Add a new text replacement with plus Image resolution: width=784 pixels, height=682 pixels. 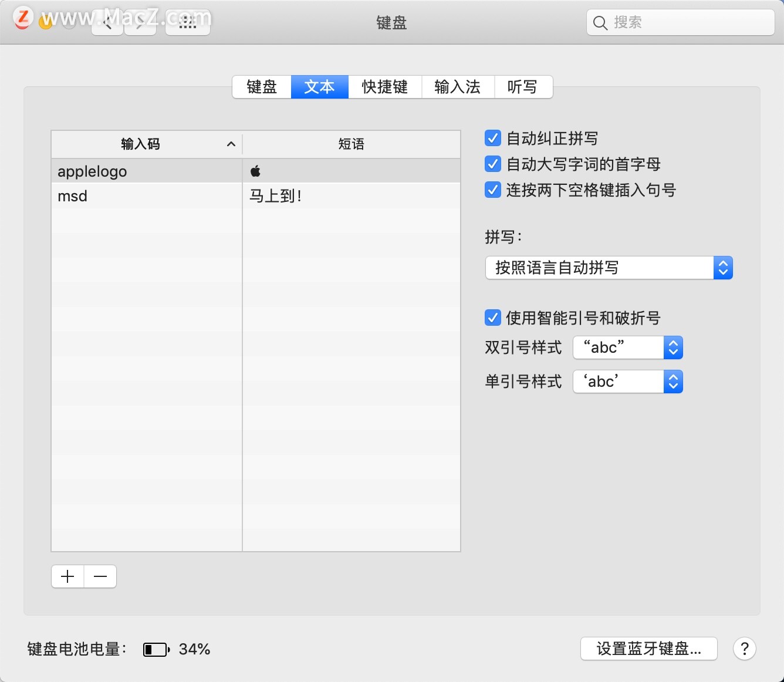pyautogui.click(x=67, y=576)
